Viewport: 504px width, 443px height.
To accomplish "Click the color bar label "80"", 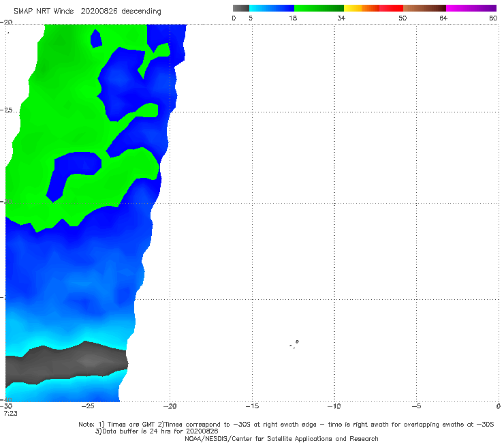I will click(x=493, y=18).
